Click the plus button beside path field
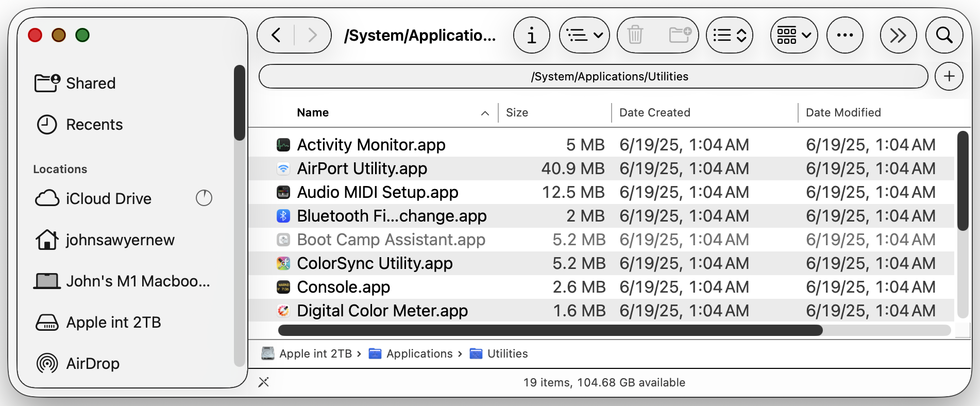980x406 pixels. (x=949, y=76)
